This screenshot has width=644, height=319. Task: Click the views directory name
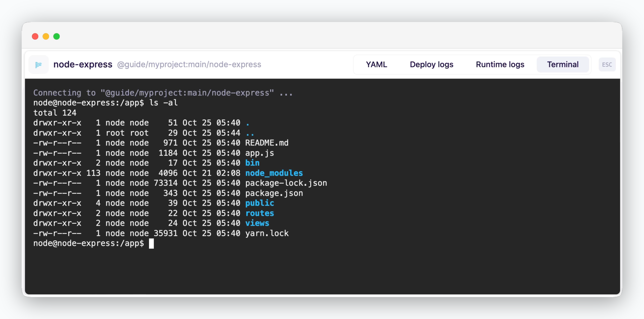(x=257, y=223)
